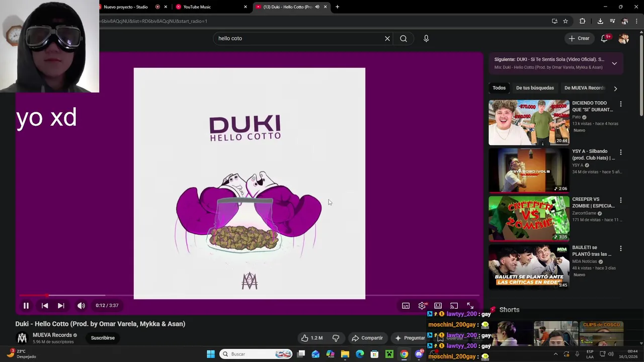This screenshot has width=644, height=362.
Task: Select the Todos filter chip
Action: coord(499,88)
